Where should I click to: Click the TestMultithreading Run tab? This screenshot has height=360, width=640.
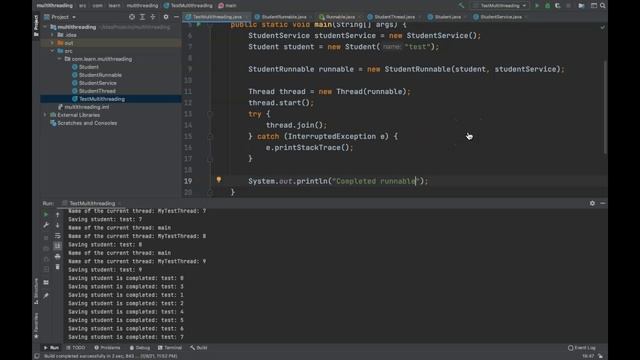pos(92,203)
